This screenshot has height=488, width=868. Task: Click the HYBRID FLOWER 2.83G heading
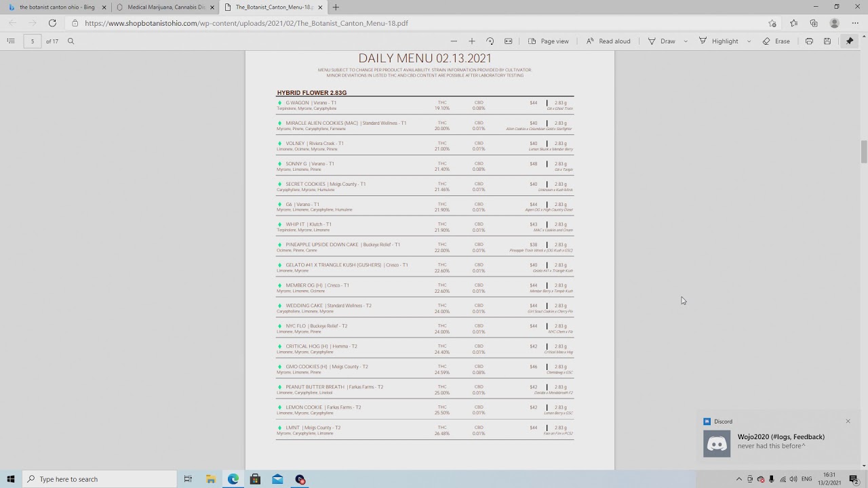pos(312,93)
